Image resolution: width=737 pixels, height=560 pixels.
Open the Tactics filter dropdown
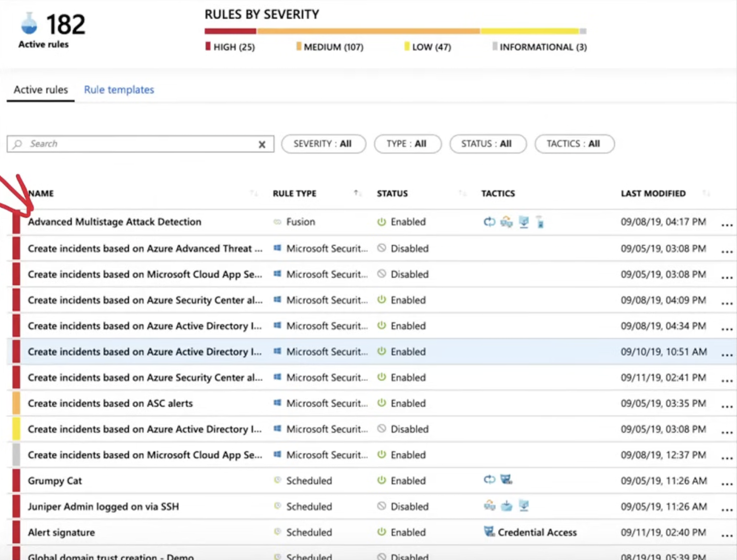coord(574,144)
